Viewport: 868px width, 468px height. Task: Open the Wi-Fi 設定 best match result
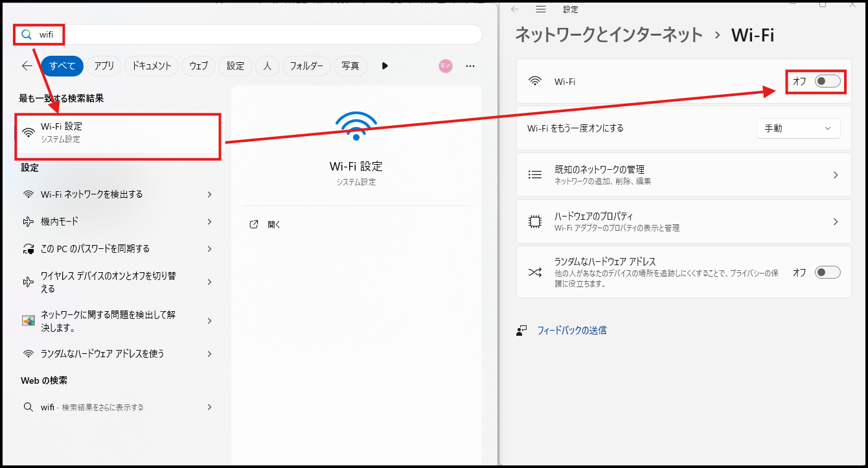click(x=118, y=132)
